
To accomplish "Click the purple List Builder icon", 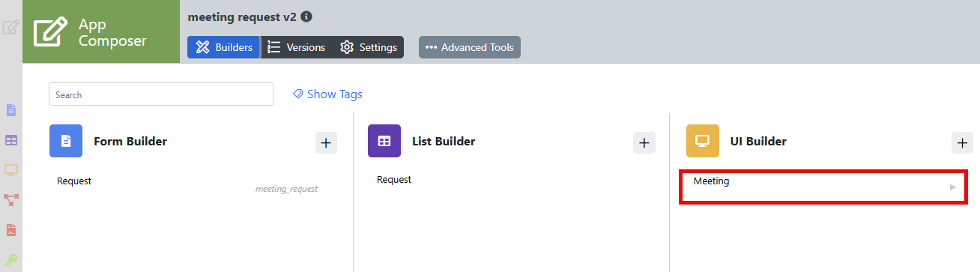I will (x=384, y=141).
